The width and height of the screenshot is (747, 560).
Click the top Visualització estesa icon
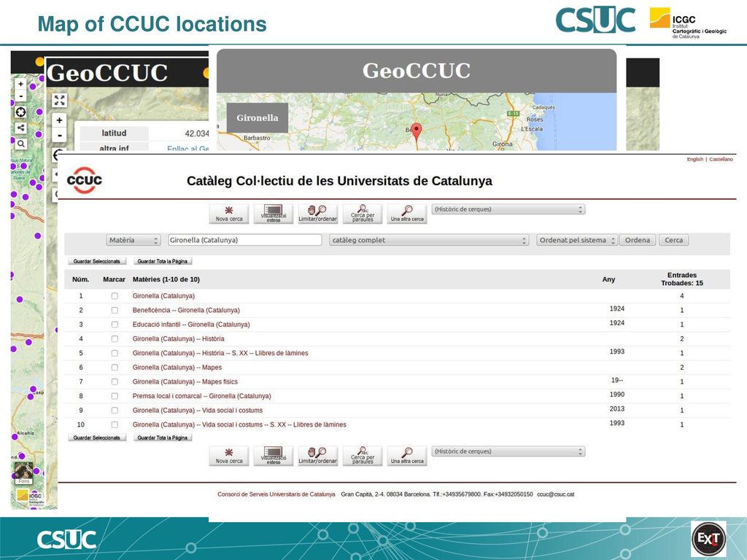tap(274, 214)
